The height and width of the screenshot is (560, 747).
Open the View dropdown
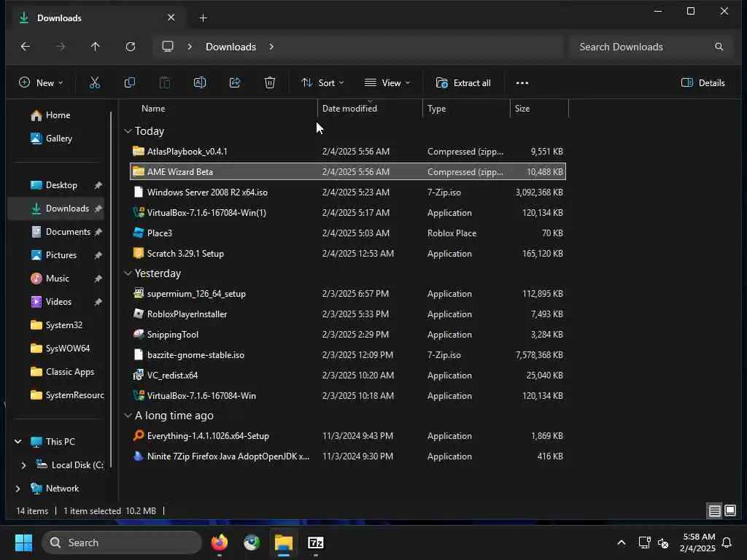387,83
